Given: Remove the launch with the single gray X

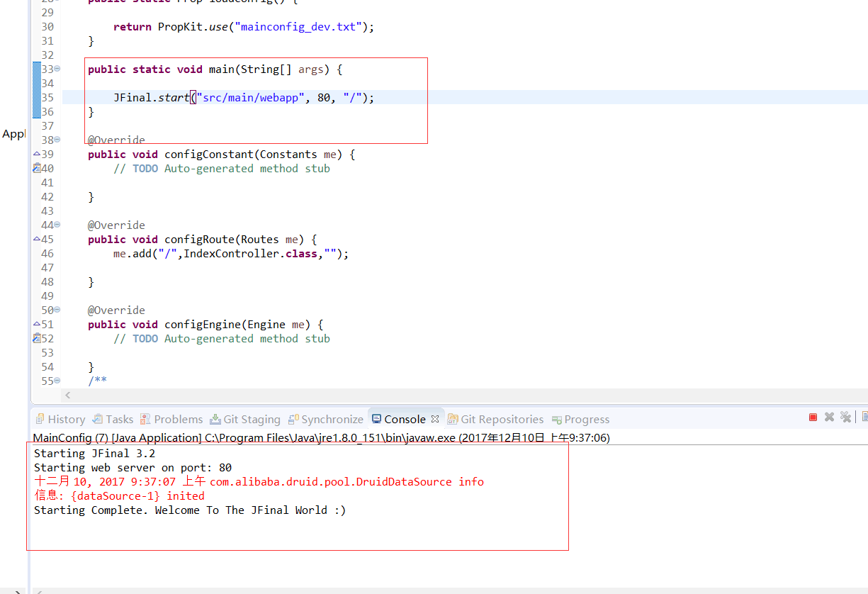Looking at the screenshot, I should click(829, 418).
